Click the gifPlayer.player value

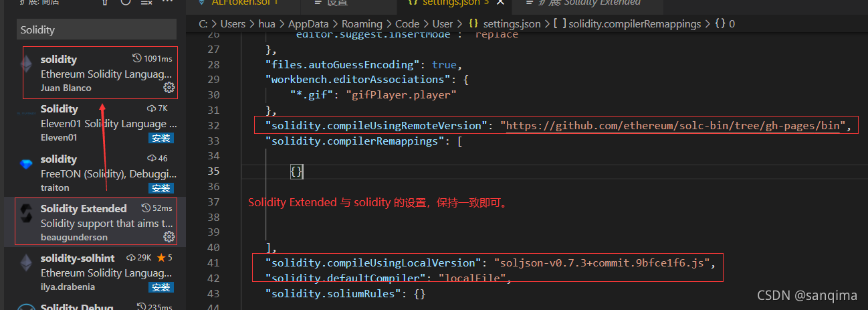(x=401, y=95)
